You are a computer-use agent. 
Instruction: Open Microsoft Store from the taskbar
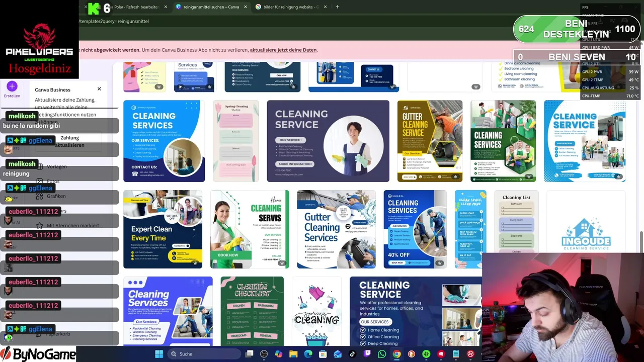(x=323, y=354)
